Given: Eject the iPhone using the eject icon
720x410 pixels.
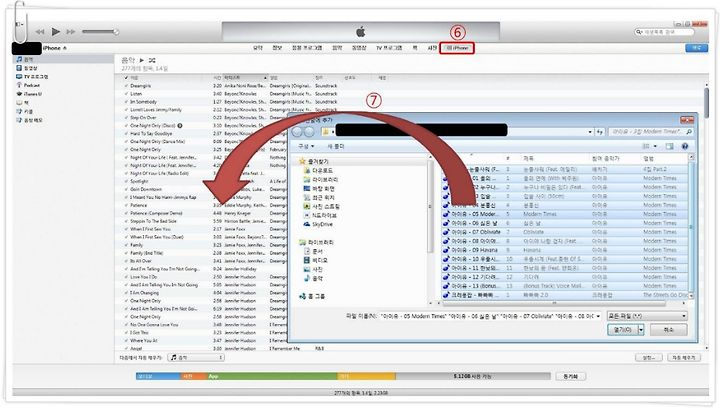Looking at the screenshot, I should coord(65,48).
